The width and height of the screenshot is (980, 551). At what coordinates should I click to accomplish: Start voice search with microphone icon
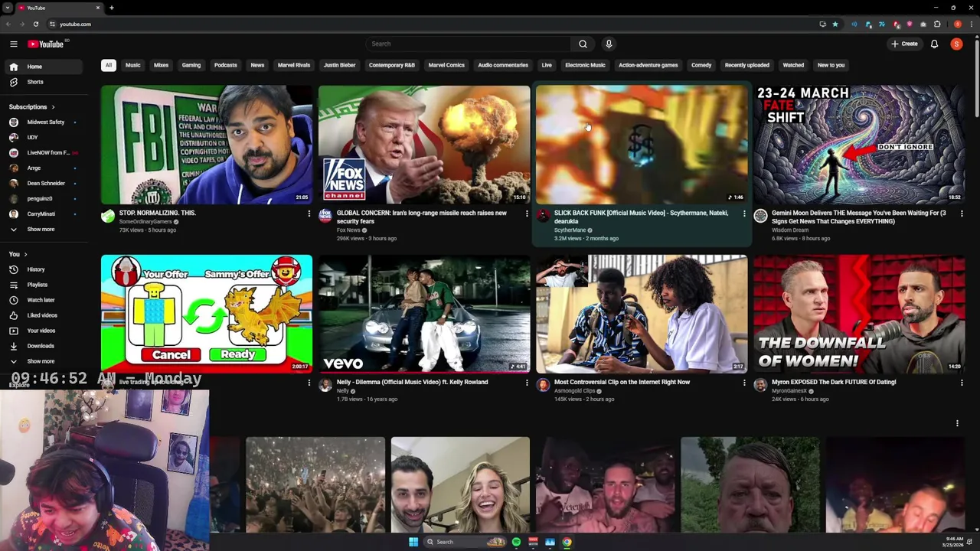pos(609,44)
